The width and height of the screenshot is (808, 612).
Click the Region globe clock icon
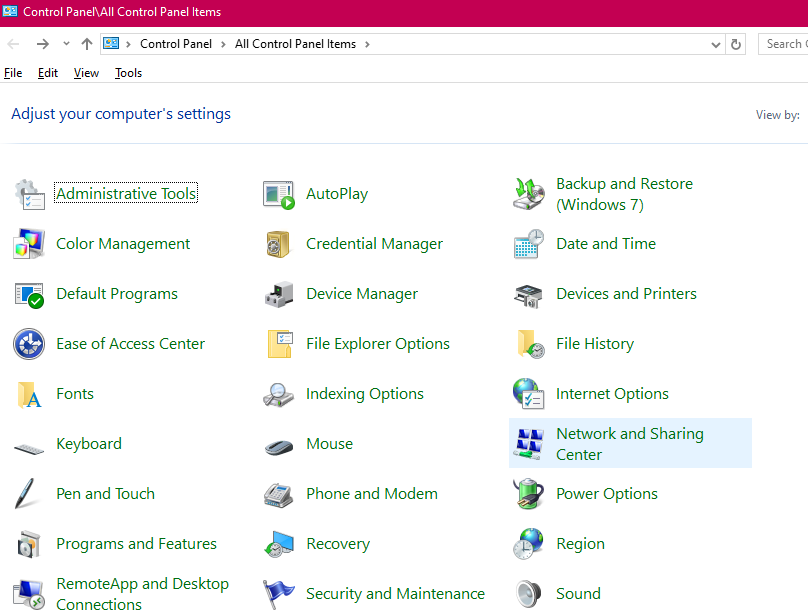529,543
